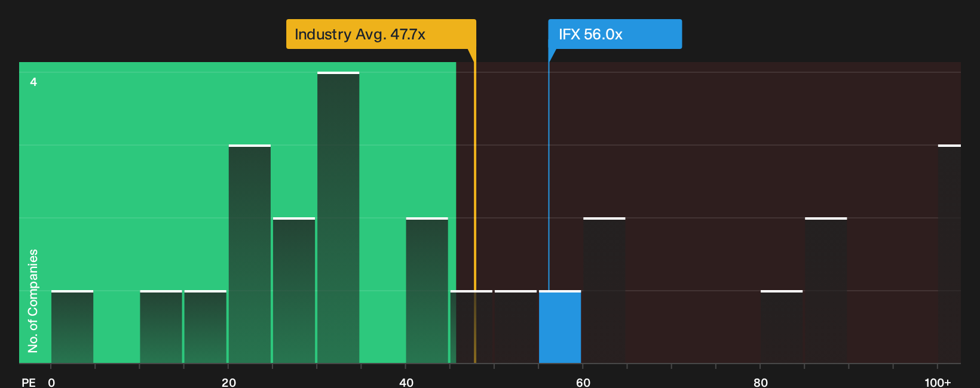980x388 pixels.
Task: Click the x-axis label '20'
Action: coord(229,383)
